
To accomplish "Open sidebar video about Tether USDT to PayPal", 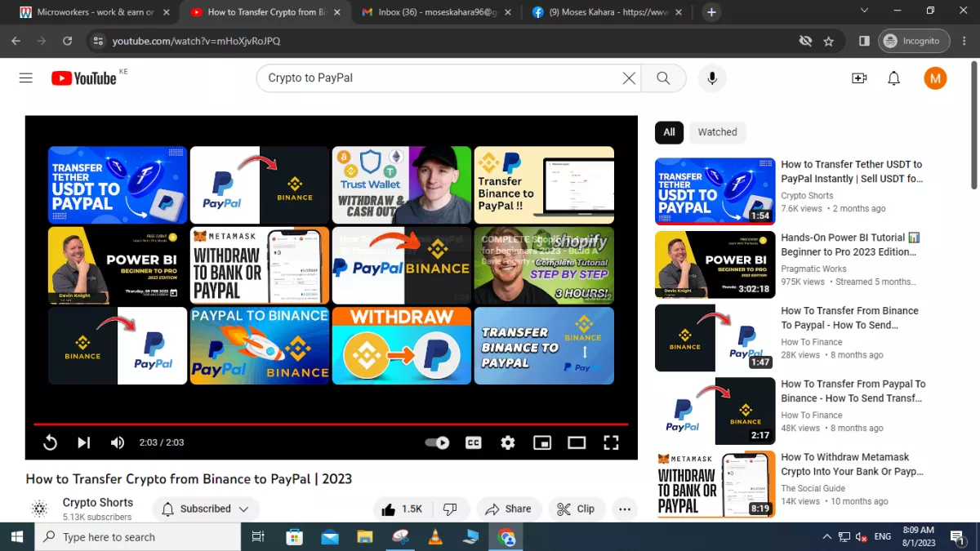I will click(x=852, y=171).
